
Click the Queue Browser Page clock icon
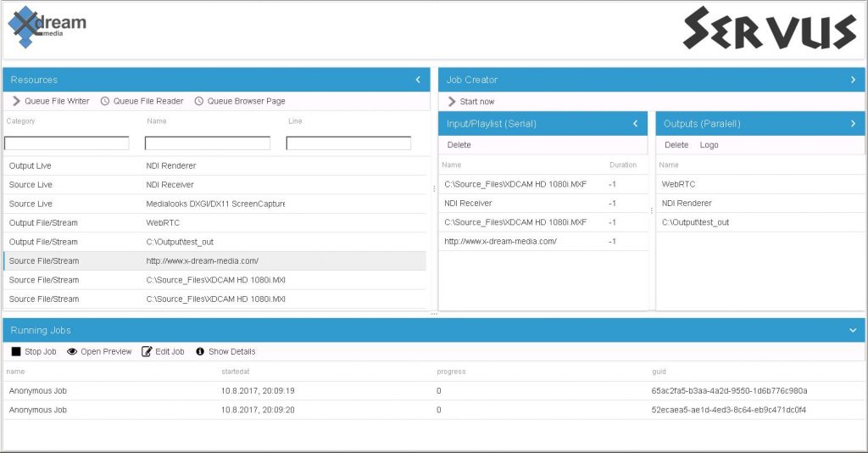pos(199,101)
